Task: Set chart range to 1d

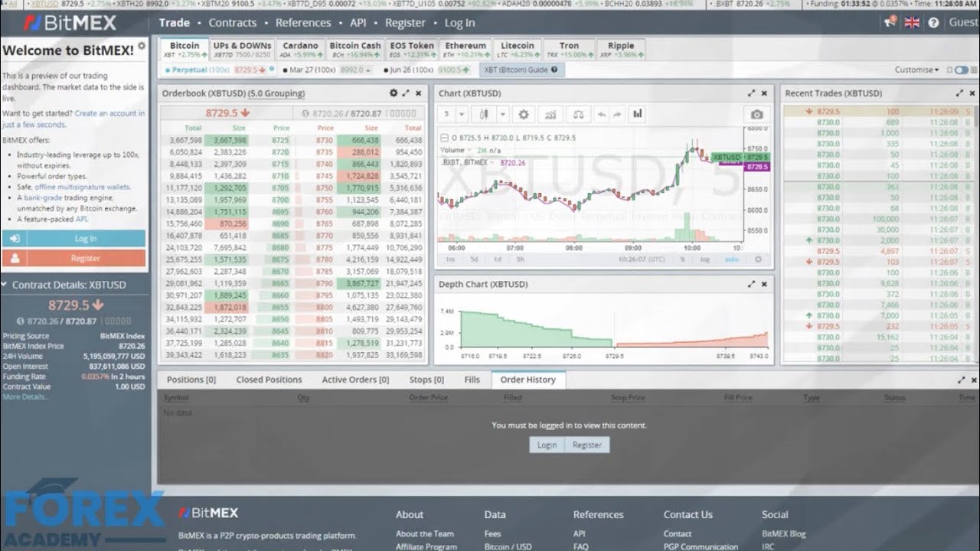Action: 498,259
